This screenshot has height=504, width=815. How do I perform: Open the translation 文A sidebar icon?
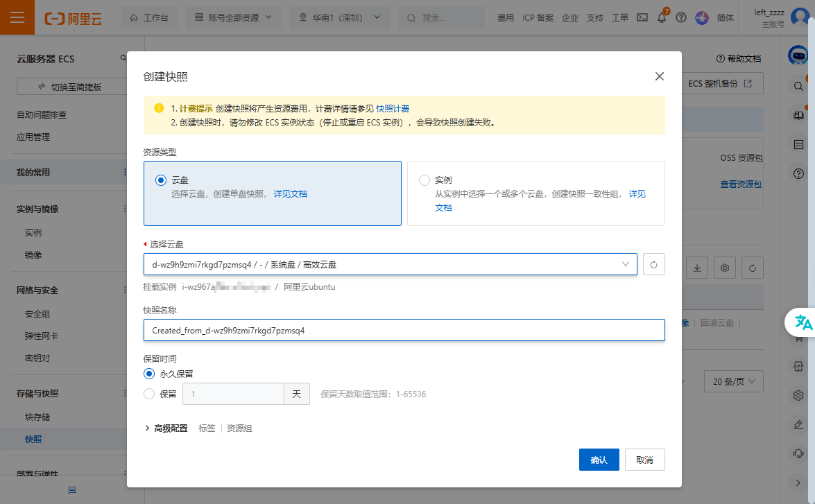click(803, 322)
